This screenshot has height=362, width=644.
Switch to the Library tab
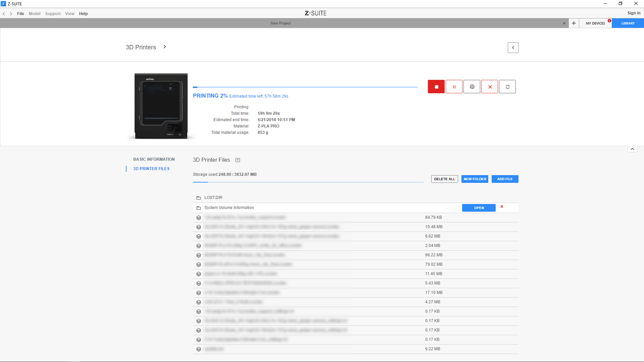[628, 23]
